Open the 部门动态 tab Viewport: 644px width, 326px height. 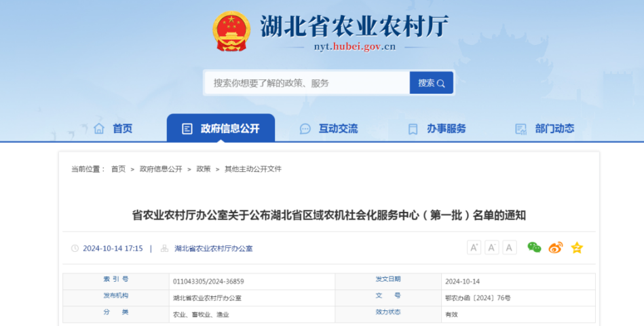click(x=545, y=128)
